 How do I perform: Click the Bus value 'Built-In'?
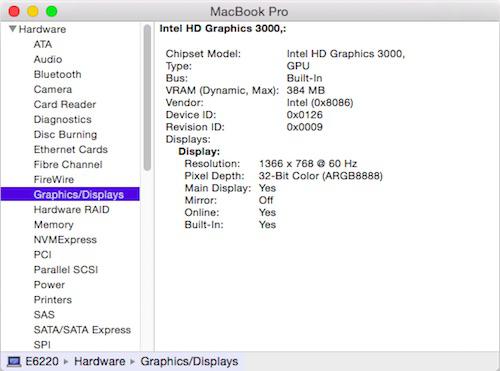pos(304,78)
